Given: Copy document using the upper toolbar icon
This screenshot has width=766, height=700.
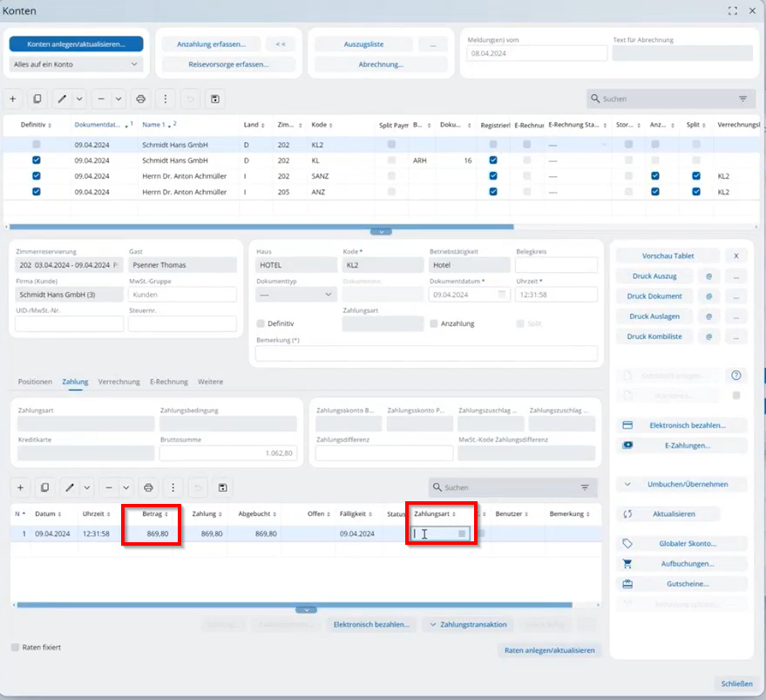Looking at the screenshot, I should (37, 99).
